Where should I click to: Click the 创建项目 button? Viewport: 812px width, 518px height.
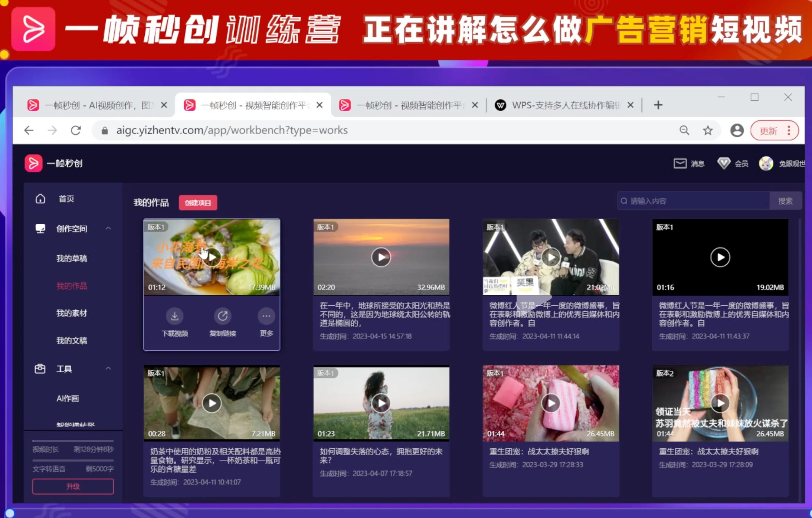[198, 203]
